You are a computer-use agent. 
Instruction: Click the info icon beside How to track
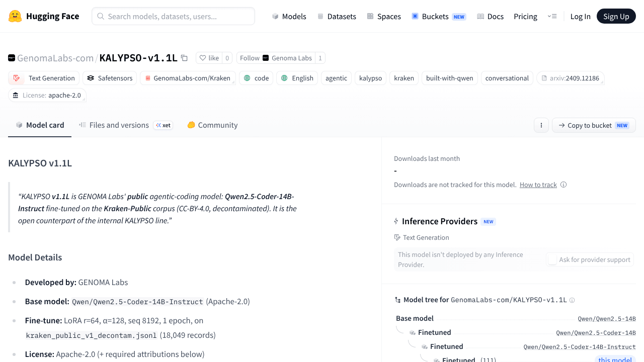(563, 185)
